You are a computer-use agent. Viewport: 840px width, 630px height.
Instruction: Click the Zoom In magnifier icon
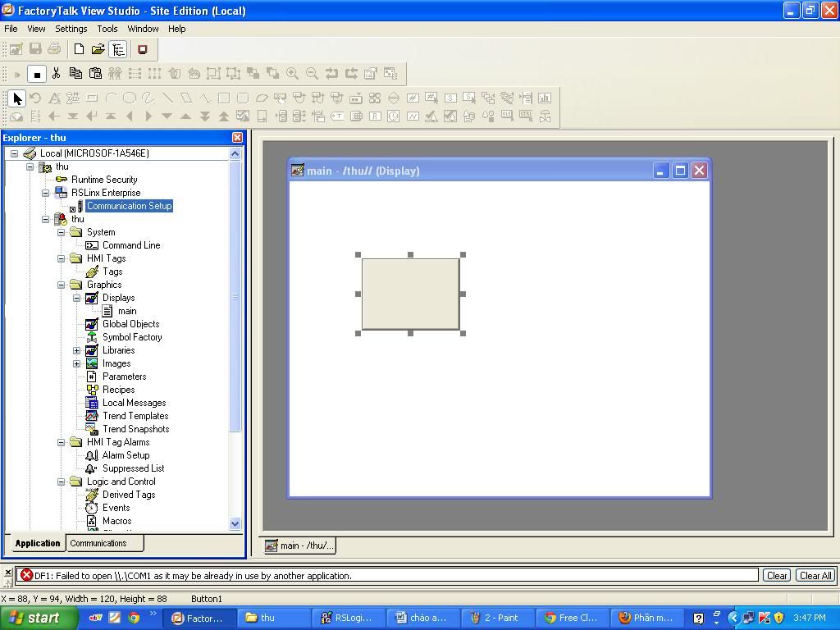[x=292, y=74]
